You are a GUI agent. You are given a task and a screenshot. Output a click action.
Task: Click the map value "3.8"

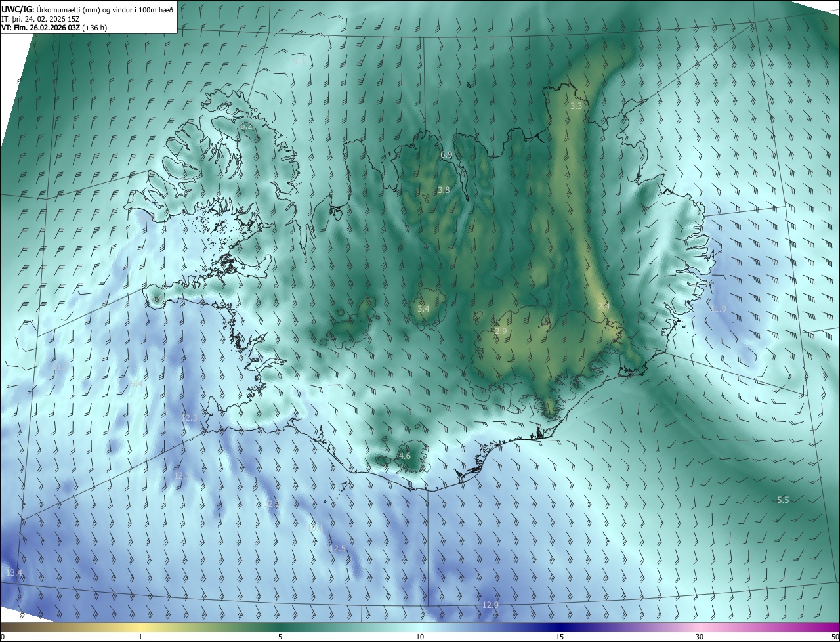(444, 190)
